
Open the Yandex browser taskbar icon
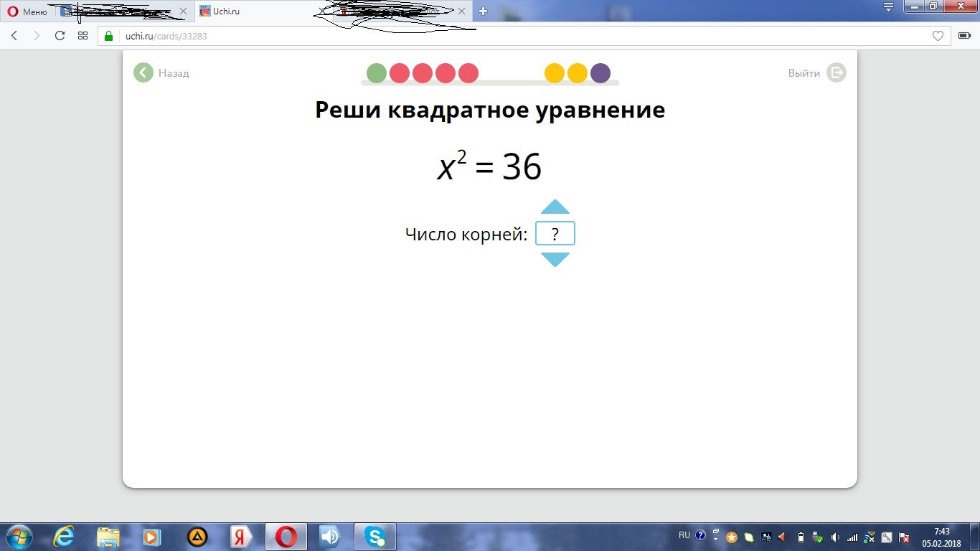(239, 537)
